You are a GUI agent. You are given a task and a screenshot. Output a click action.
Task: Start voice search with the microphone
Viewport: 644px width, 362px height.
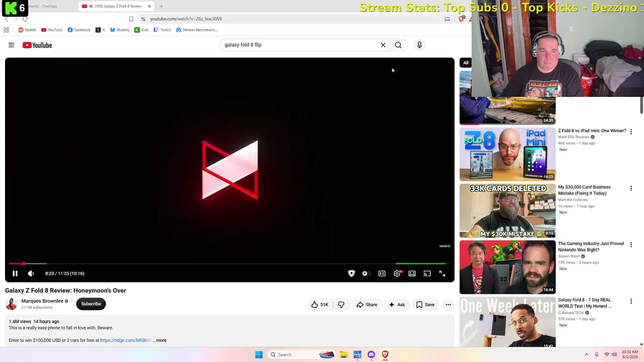click(419, 45)
